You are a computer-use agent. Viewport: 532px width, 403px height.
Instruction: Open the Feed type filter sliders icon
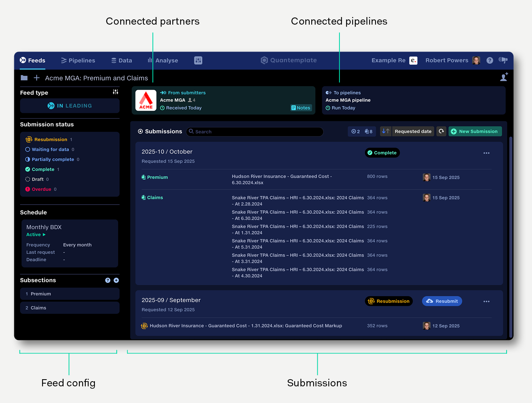point(115,92)
